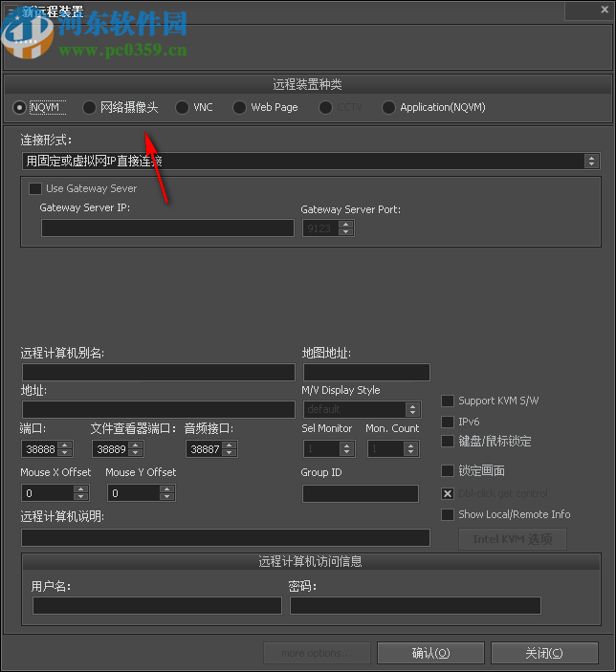The image size is (616, 672).
Task: Toggle the 锁定画面 checkbox
Action: pyautogui.click(x=448, y=471)
